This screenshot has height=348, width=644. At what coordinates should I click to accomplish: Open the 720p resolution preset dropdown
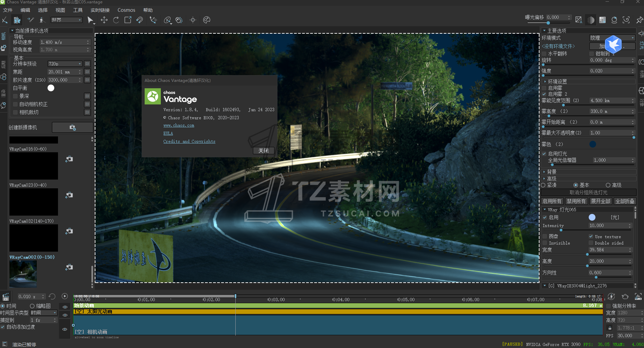pos(65,64)
